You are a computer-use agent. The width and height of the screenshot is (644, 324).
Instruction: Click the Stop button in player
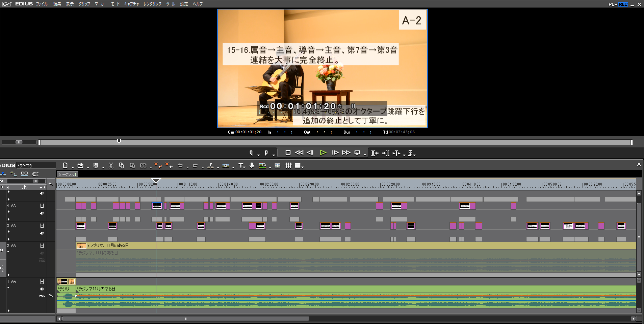pyautogui.click(x=288, y=153)
